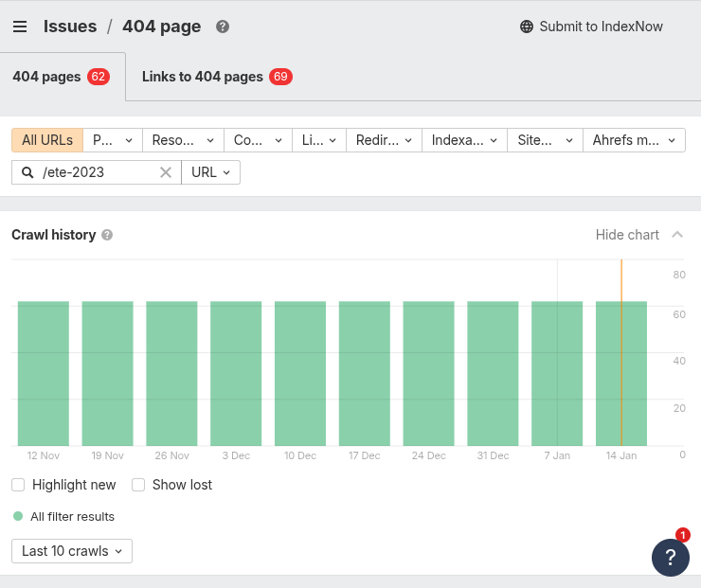The width and height of the screenshot is (701, 588).
Task: Select the 26 Nov crawl bar
Action: coord(171,373)
